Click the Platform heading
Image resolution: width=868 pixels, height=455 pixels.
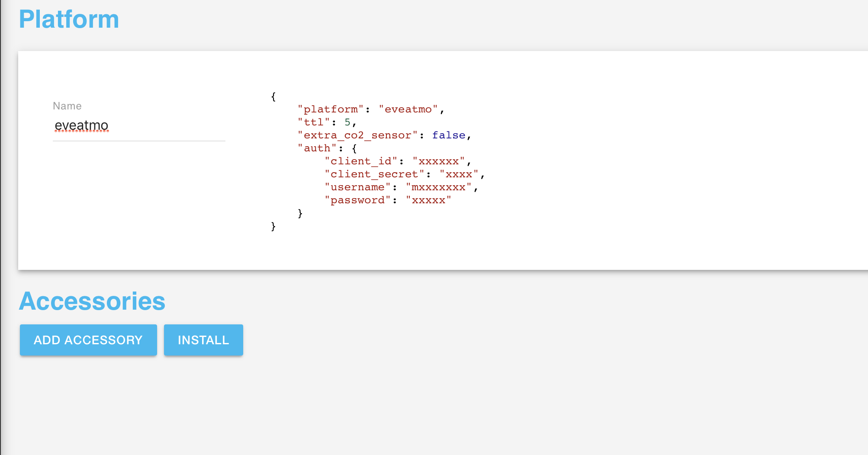(x=69, y=19)
